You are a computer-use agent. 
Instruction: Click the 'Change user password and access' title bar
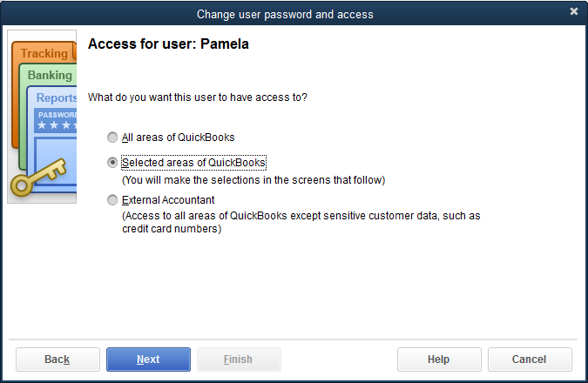(x=285, y=14)
